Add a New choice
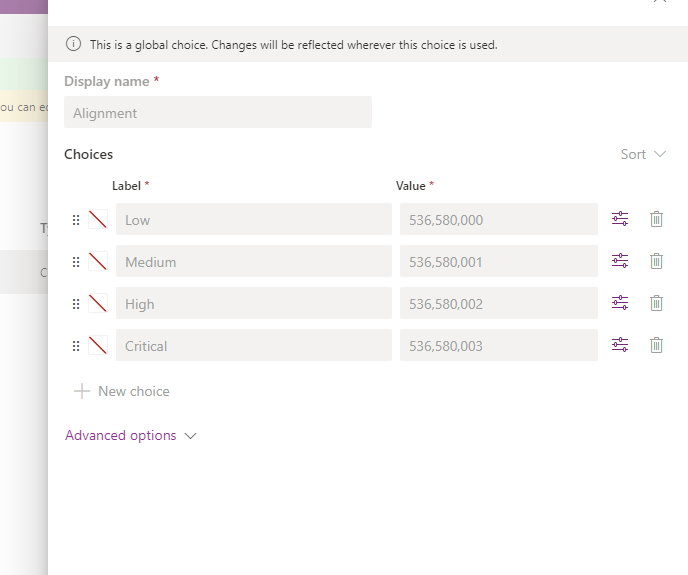 coord(122,391)
